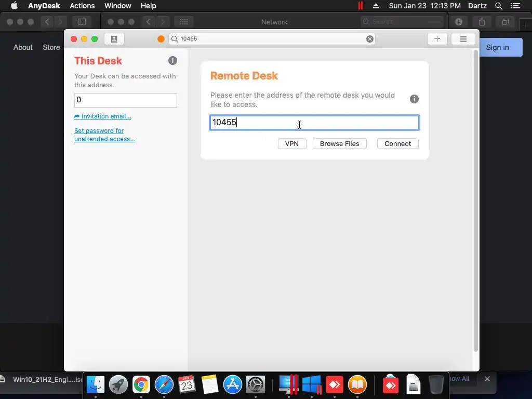Click the top address bar showing 10455
Screen dimensions: 532x399
272,39
